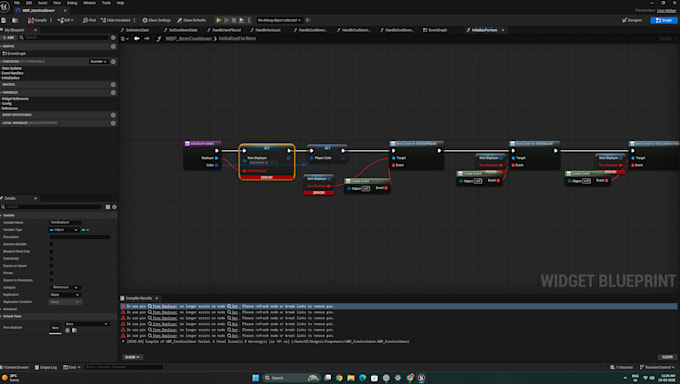Switch to the EventGraph tab
This screenshot has width=680, height=384.
click(435, 30)
